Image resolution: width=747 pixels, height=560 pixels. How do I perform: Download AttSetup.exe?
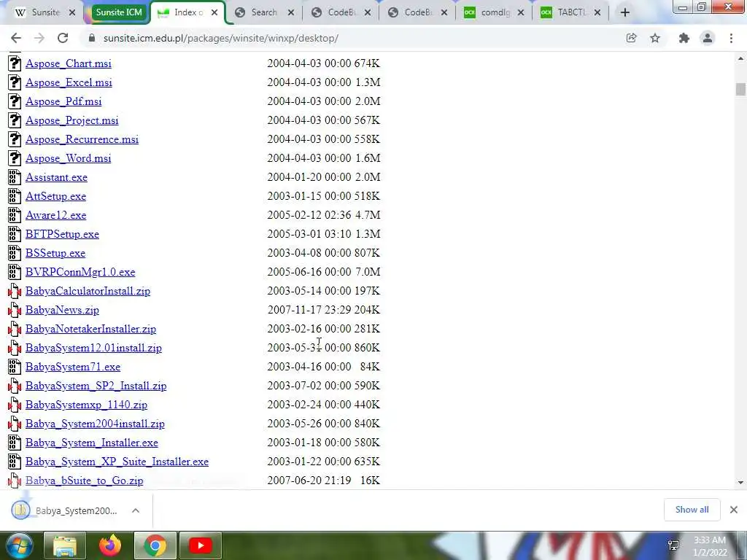pos(55,196)
